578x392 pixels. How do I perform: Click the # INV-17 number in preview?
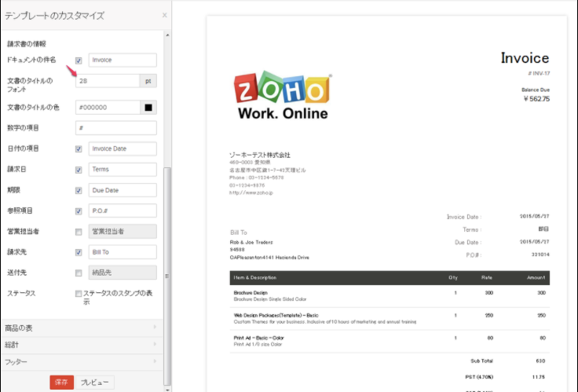pyautogui.click(x=539, y=73)
